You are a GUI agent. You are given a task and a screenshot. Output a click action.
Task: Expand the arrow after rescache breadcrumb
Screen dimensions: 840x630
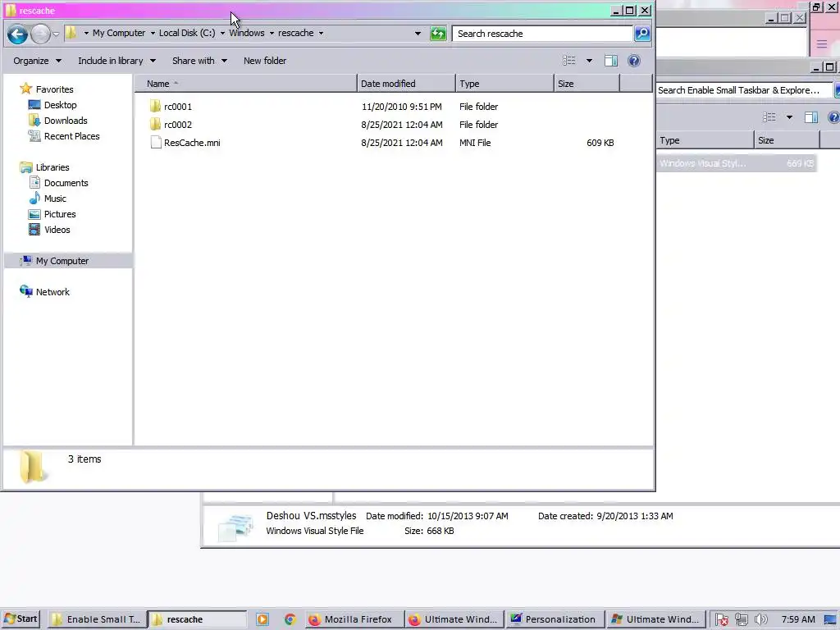point(321,33)
